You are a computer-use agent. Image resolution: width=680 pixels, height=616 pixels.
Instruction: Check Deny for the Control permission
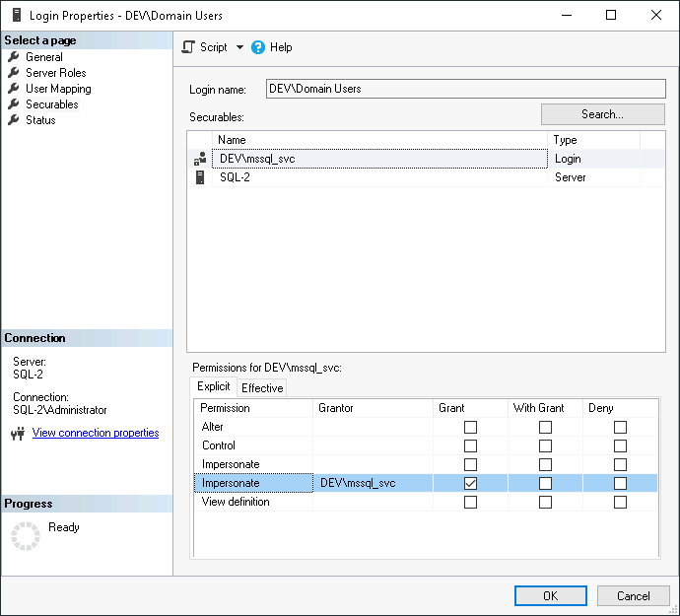tap(620, 445)
